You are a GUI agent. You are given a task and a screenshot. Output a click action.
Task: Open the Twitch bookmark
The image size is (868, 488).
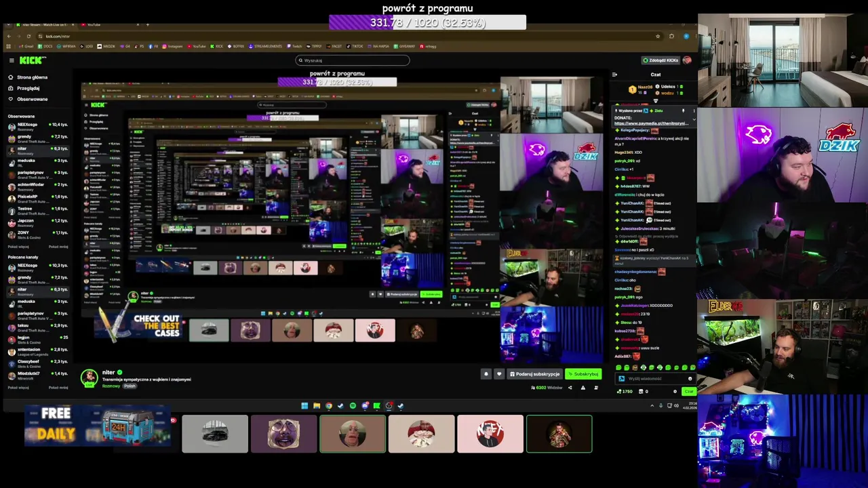point(294,46)
